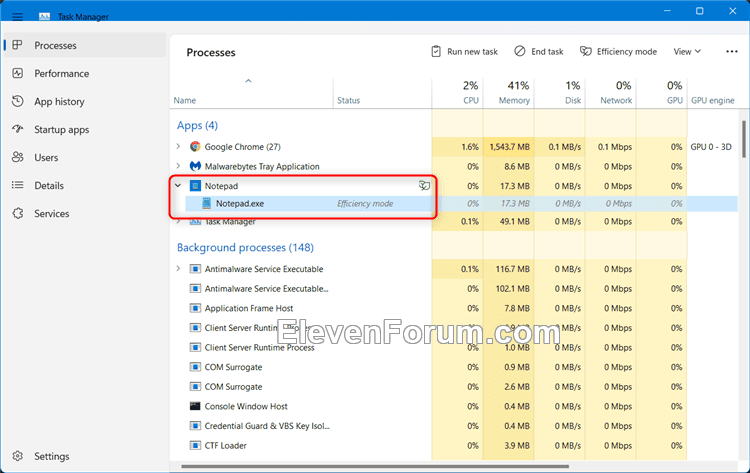Click the Notepad.exe process icon
The width and height of the screenshot is (750, 473).
point(206,203)
